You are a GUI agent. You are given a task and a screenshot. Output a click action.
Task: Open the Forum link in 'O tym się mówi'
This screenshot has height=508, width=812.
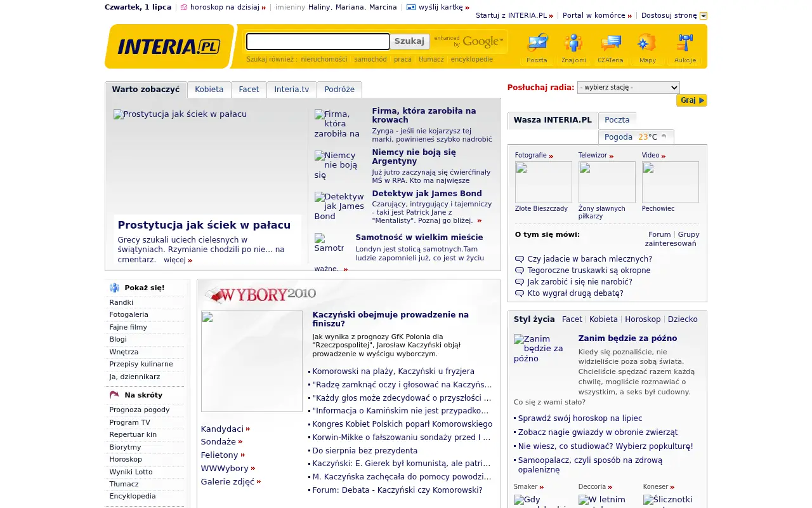tap(660, 234)
